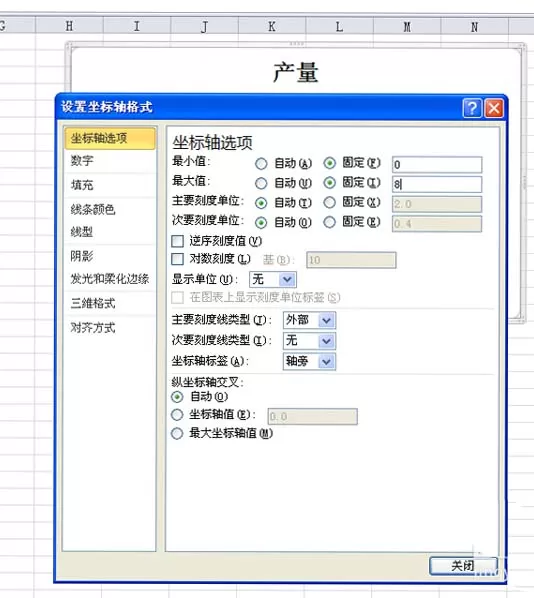Select column I header in spreadsheet
This screenshot has height=598, width=534.
coord(137,26)
